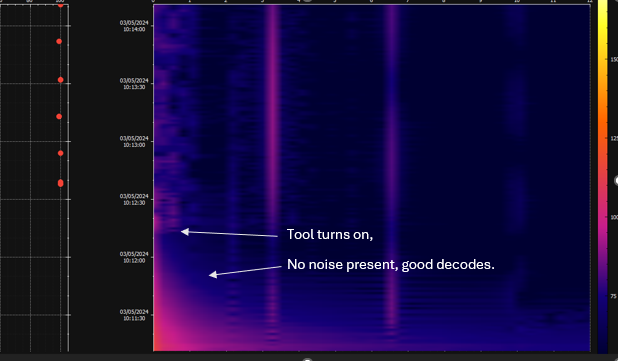Click the 10:12:30 timestamp on the axis
Screen dimensions: 618x361
(134, 199)
